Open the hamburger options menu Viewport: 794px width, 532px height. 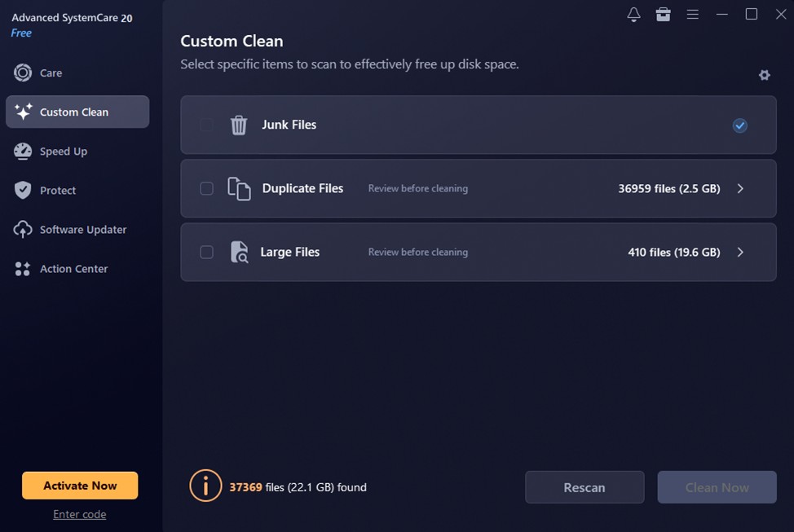692,14
